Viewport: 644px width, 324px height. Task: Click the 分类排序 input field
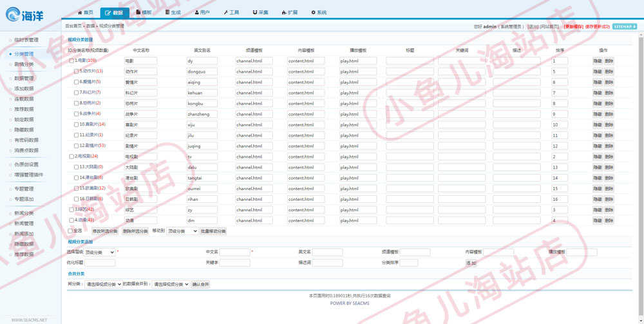tap(409, 263)
